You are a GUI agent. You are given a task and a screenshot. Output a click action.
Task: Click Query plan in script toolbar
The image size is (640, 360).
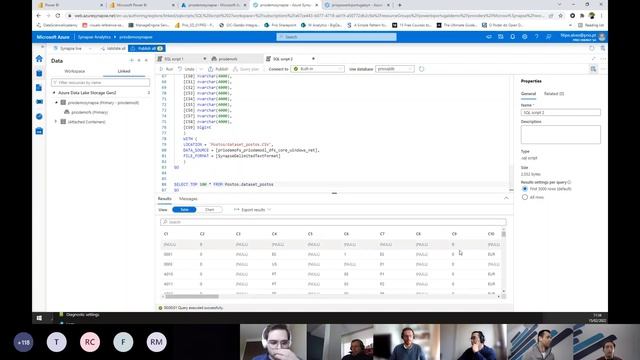pyautogui.click(x=246, y=69)
